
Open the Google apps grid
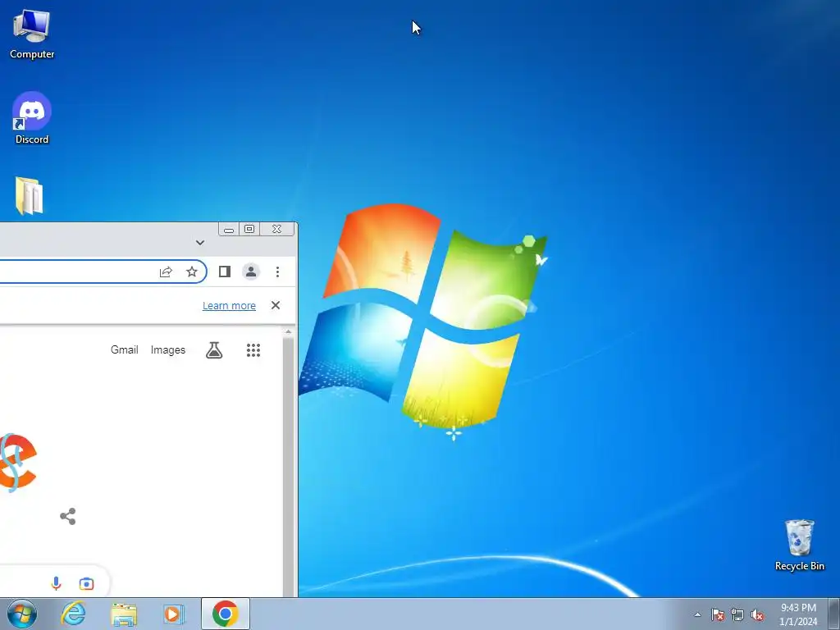coord(253,350)
